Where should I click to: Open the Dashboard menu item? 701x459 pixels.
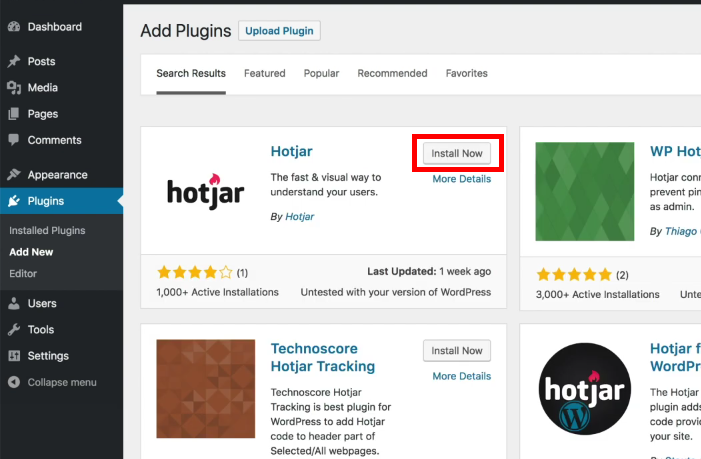coord(55,27)
